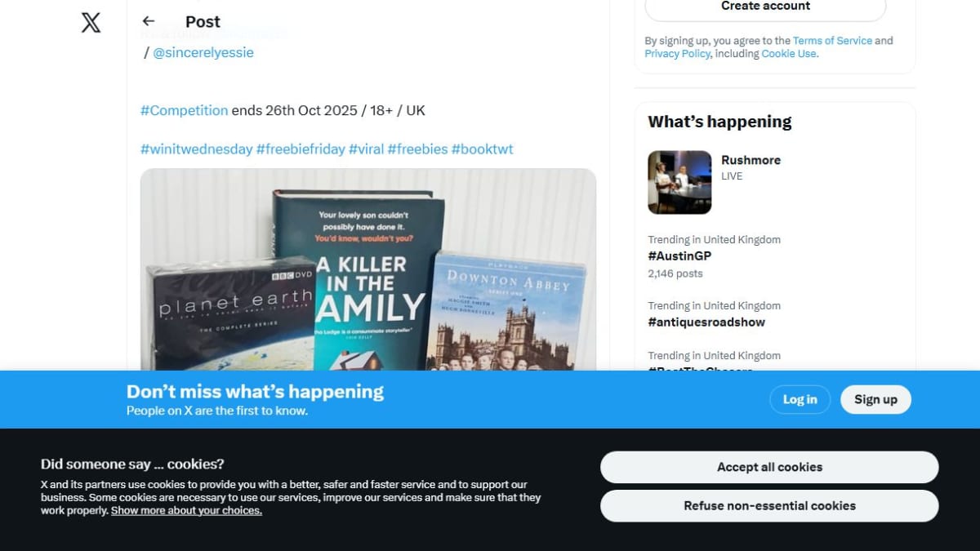Viewport: 980px width, 551px height.
Task: Open the #winitwednesday hashtag
Action: click(196, 149)
